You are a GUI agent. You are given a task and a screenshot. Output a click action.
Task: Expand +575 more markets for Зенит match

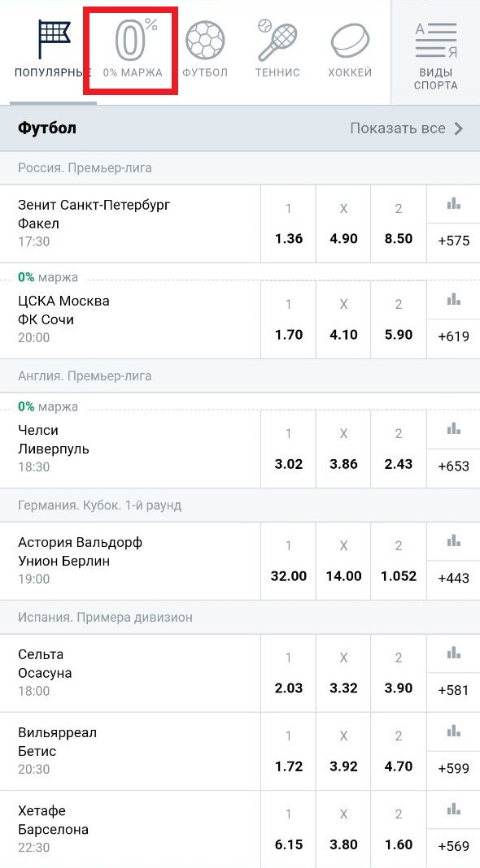pyautogui.click(x=453, y=241)
